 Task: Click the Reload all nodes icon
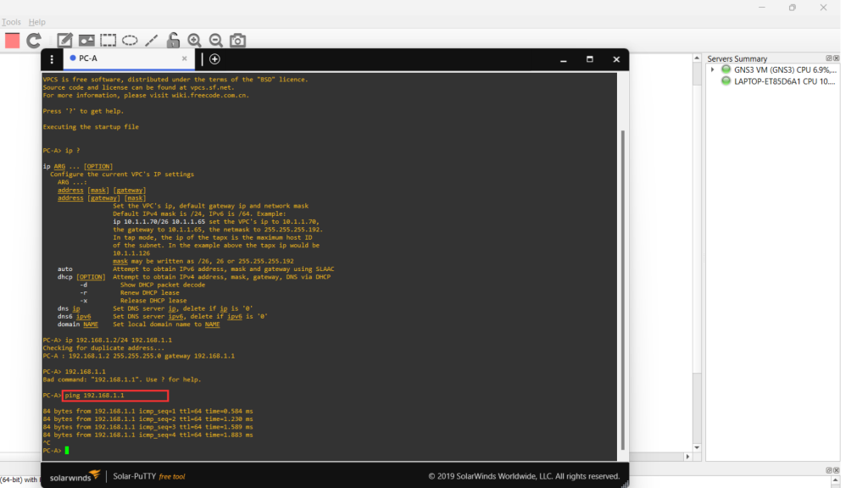(x=34, y=40)
